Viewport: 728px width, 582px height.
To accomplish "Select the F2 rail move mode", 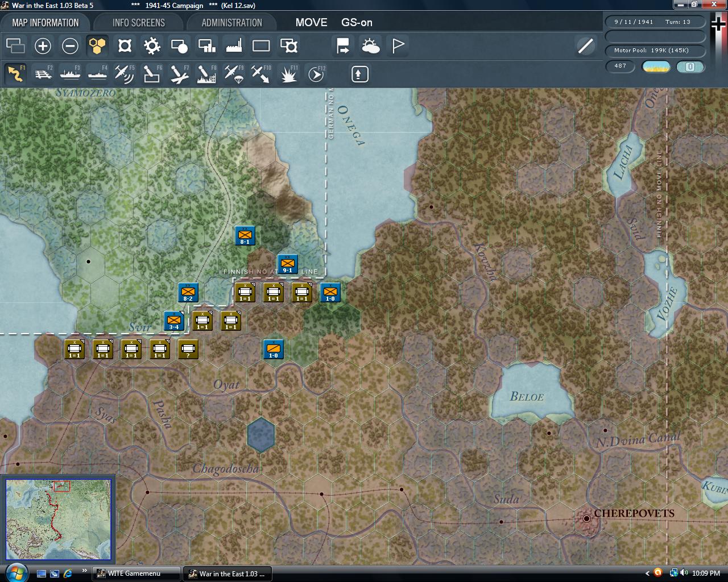I will pyautogui.click(x=43, y=74).
